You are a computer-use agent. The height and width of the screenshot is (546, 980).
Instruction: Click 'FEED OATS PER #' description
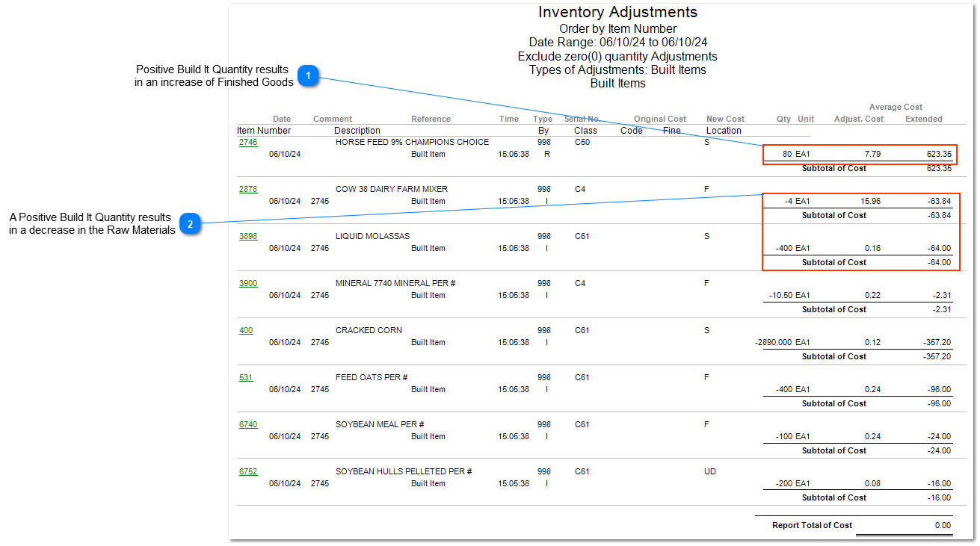coord(372,377)
